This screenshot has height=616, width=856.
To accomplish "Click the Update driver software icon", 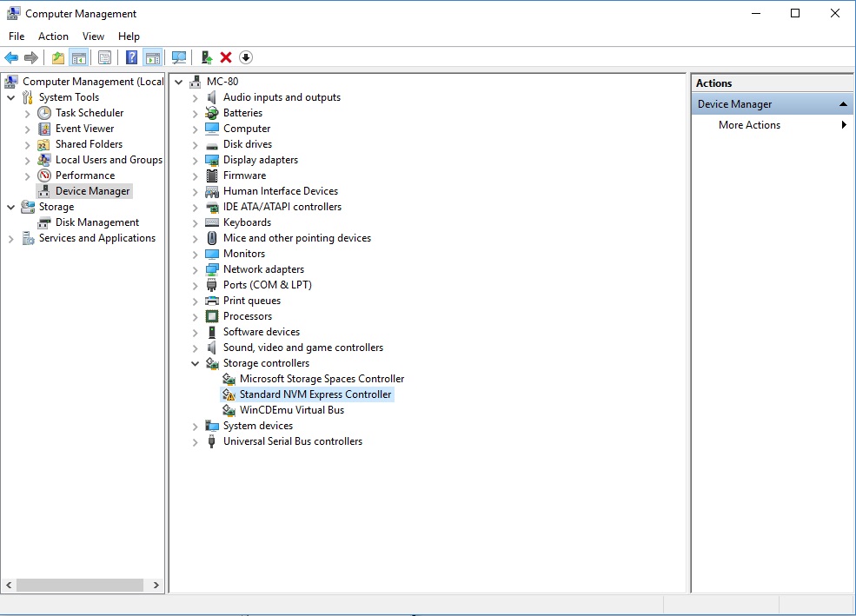I will pyautogui.click(x=206, y=57).
